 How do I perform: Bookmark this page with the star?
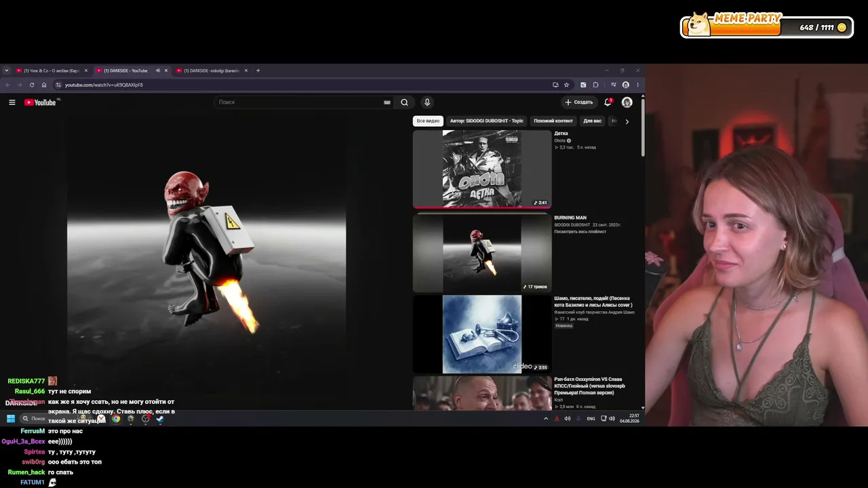(x=566, y=85)
